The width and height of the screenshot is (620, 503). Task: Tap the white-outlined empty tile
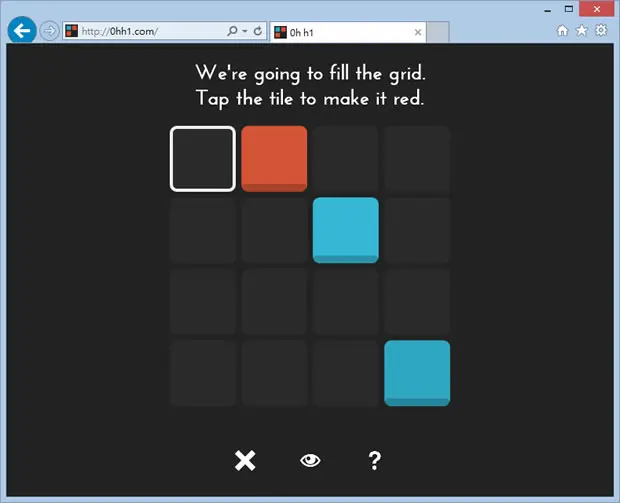coord(203,159)
